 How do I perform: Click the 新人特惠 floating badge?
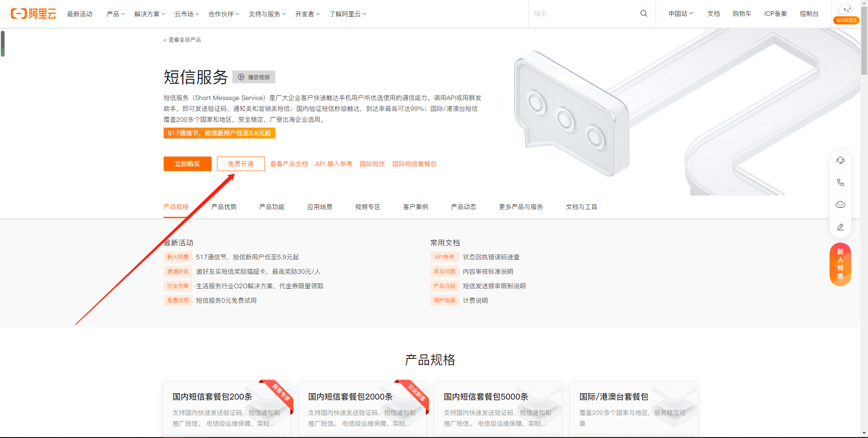840,264
